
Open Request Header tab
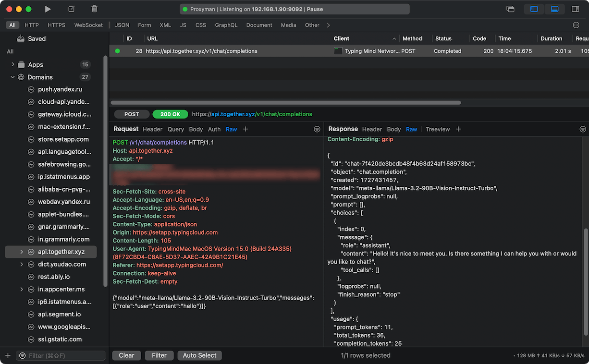[x=152, y=129]
